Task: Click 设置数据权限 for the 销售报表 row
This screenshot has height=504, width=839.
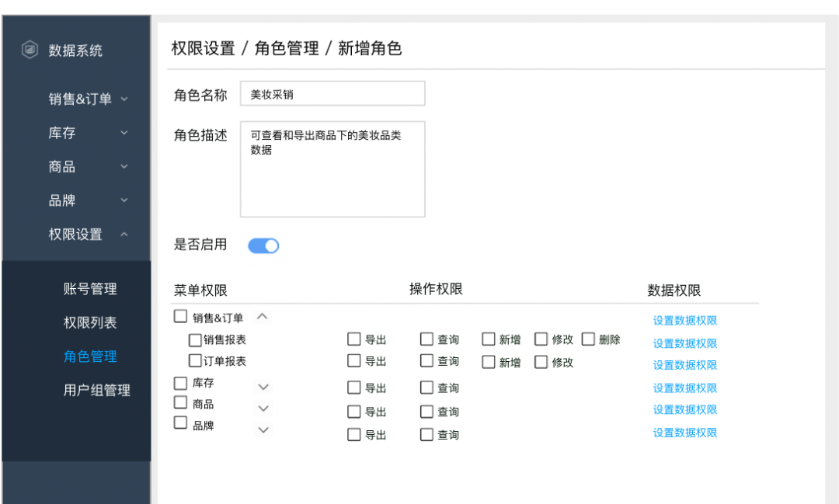Action: 684,342
